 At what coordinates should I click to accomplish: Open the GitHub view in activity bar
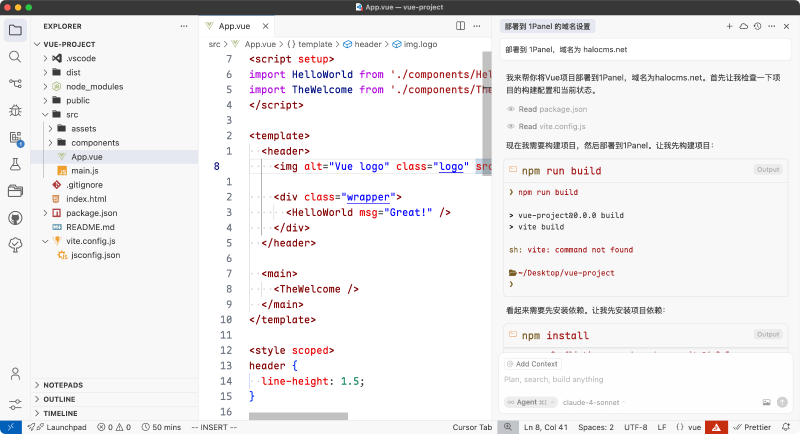pos(15,218)
